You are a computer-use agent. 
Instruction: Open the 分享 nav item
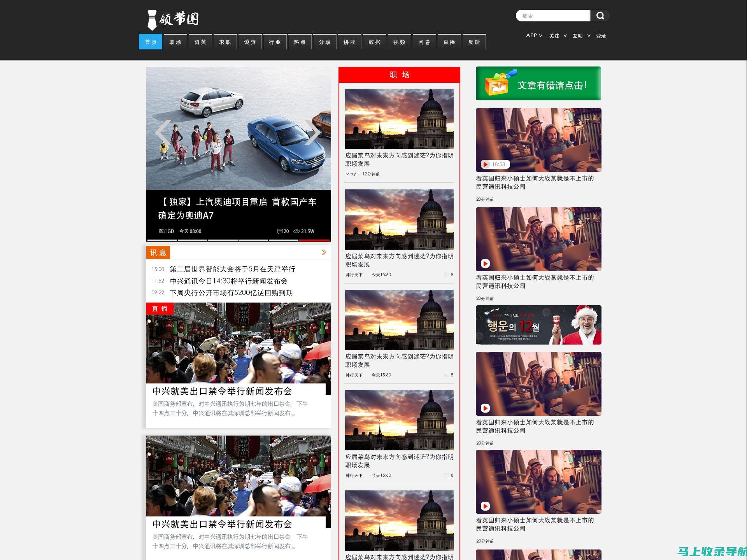(325, 42)
